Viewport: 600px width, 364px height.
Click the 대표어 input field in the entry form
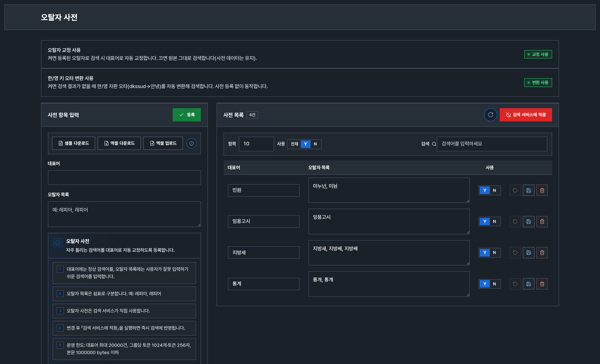coord(124,178)
